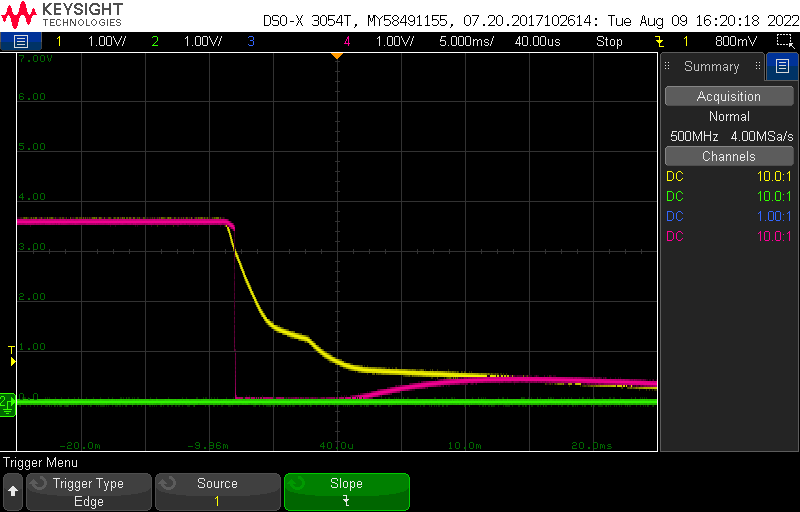Select channel 2 scale 1.00V/
The height and width of the screenshot is (512, 800).
pos(203,41)
